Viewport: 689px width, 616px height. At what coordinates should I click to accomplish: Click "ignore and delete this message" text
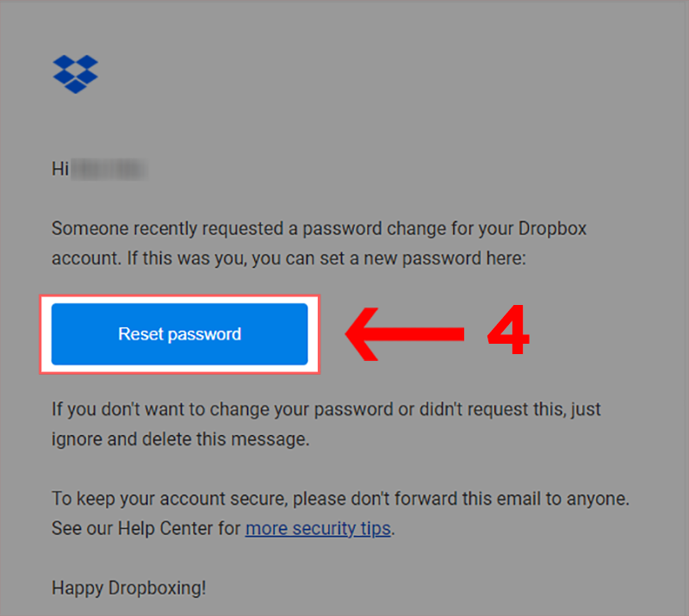coord(179,439)
